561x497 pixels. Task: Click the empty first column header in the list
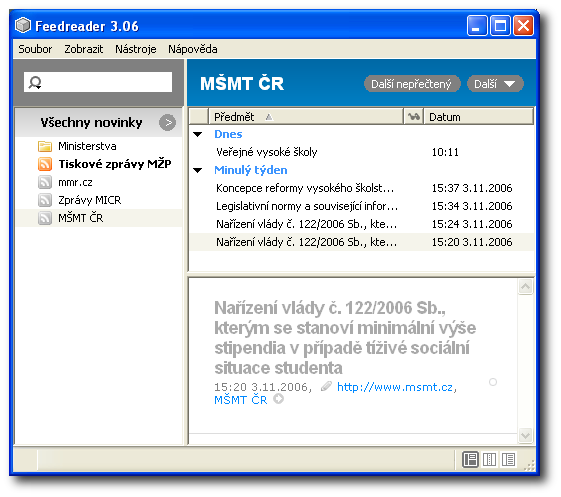(199, 117)
